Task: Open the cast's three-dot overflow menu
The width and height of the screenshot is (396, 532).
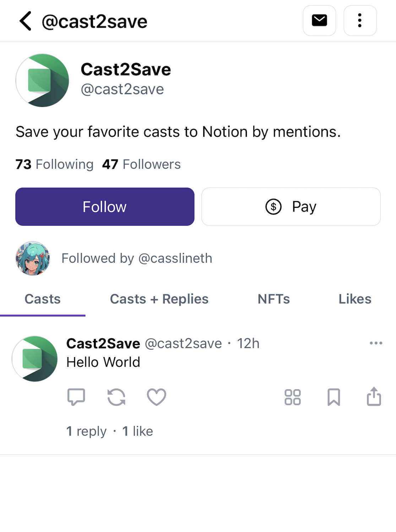Action: [x=376, y=343]
